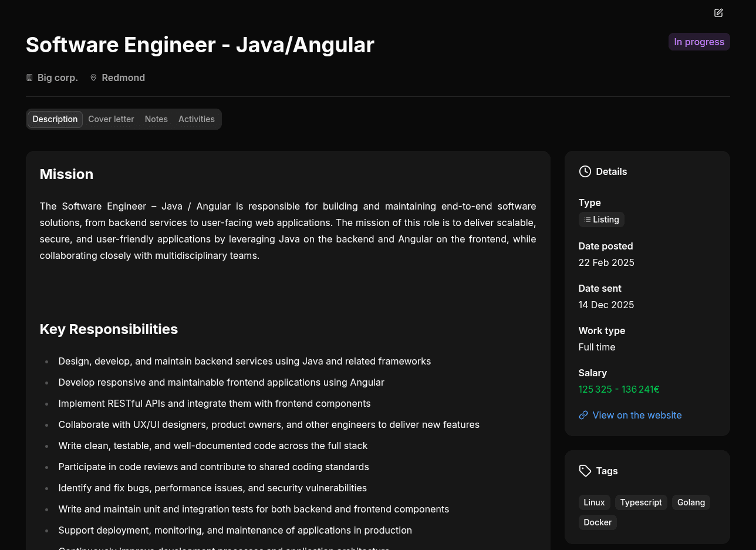
Task: Open the View on the website link
Action: 637,415
